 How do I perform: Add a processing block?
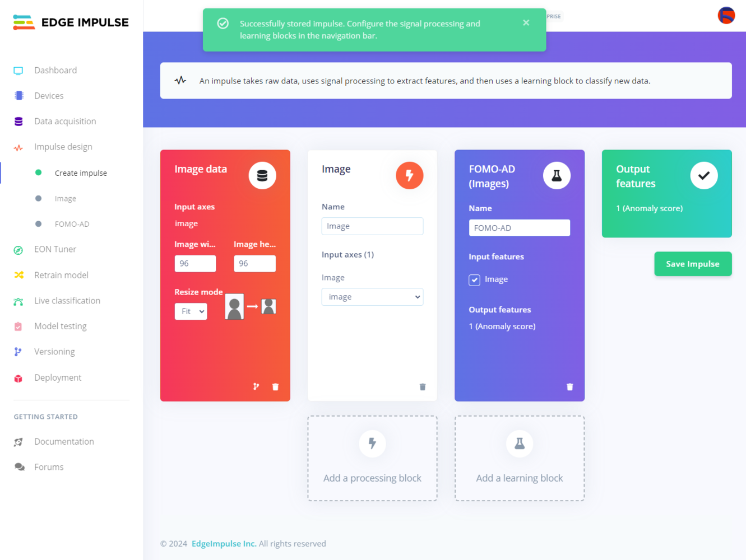click(372, 458)
